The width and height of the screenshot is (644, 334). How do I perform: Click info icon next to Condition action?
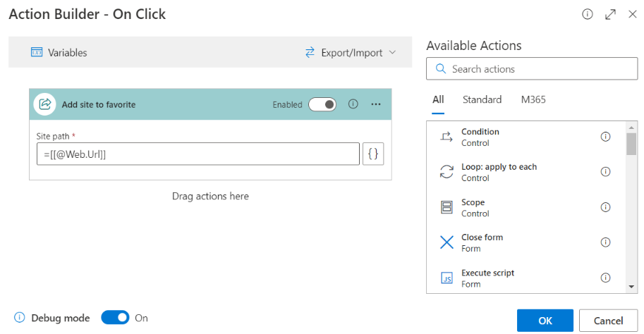605,137
